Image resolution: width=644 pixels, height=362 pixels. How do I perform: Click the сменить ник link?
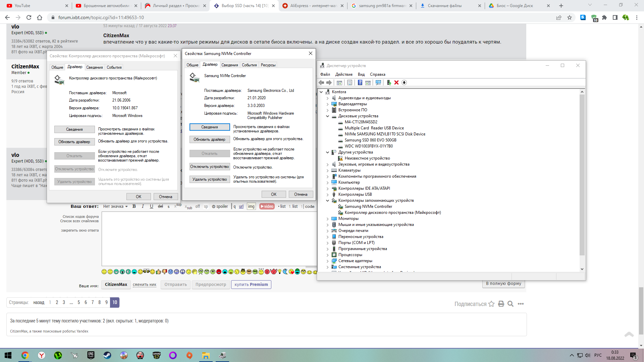point(144,285)
